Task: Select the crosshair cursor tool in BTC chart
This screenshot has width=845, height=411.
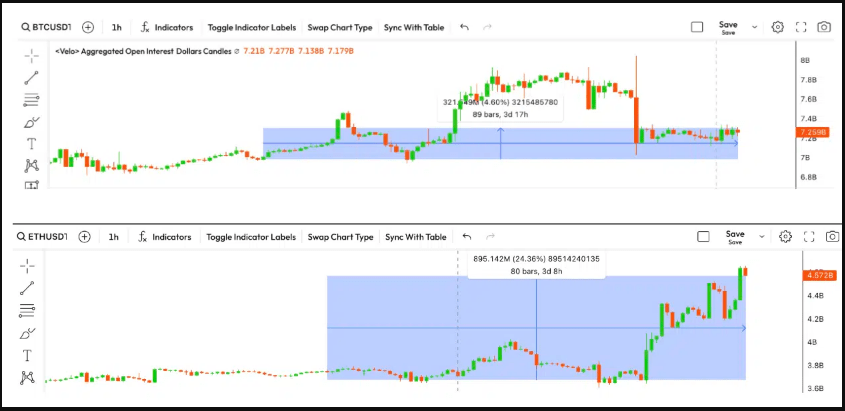Action: coord(31,55)
